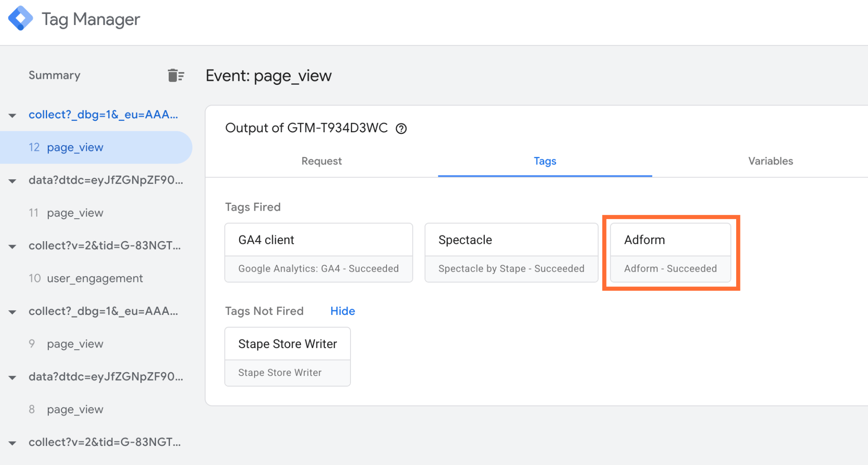Screen dimensions: 868x465
Task: Select event 12 page_view
Action: coord(96,147)
